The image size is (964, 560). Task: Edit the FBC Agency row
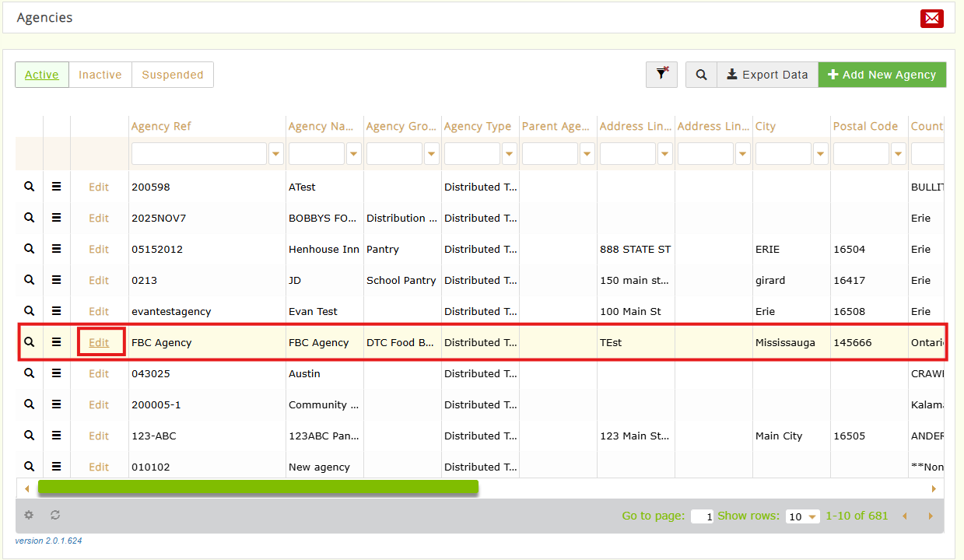(99, 342)
